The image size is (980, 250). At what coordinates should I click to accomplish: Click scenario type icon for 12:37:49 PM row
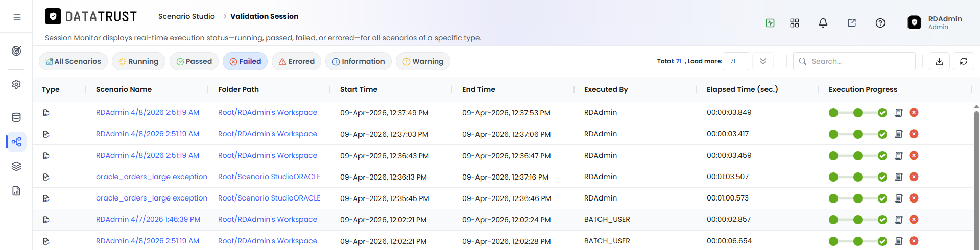pyautogui.click(x=46, y=113)
